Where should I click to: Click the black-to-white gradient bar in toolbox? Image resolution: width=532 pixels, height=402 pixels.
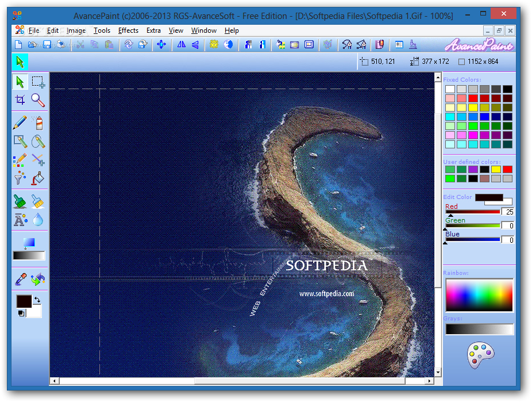point(29,256)
